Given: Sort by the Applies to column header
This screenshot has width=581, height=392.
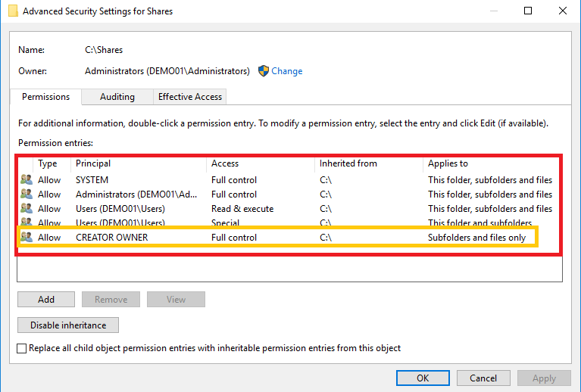Looking at the screenshot, I should click(x=448, y=163).
